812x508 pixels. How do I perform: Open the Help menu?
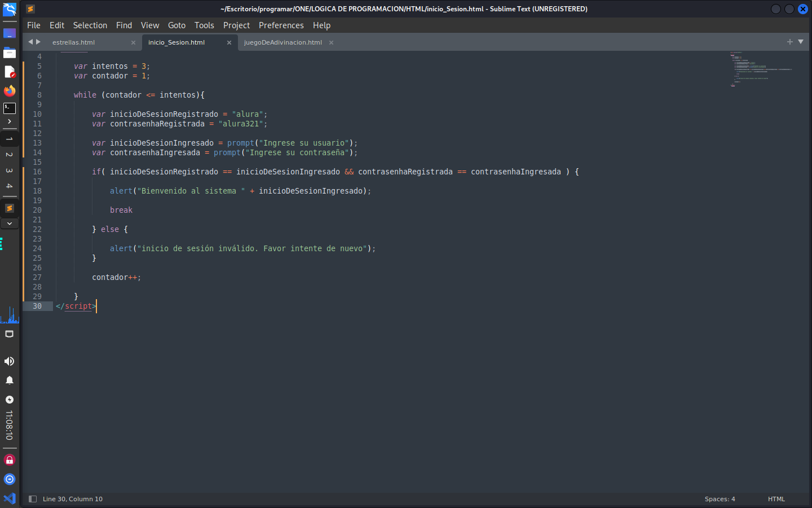(x=322, y=25)
